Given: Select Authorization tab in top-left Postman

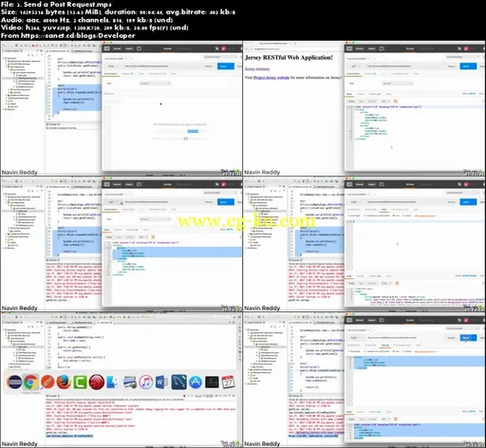Looking at the screenshot, I should click(111, 73).
